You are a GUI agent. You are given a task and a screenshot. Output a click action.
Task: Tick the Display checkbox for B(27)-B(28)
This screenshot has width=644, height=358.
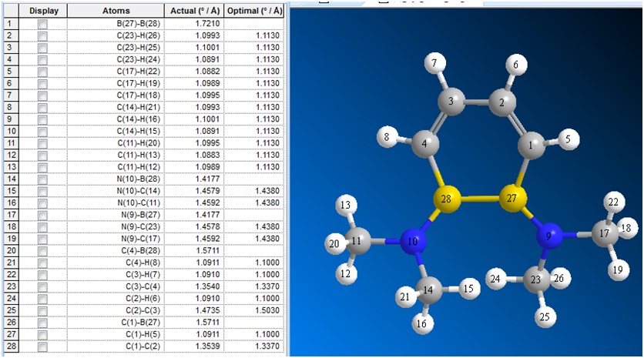click(x=42, y=25)
